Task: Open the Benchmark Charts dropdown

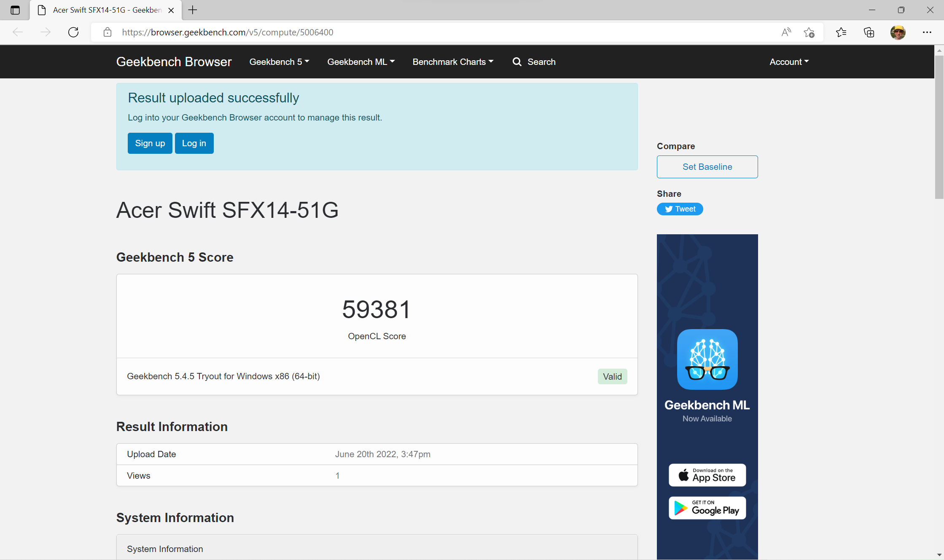Action: (x=453, y=62)
